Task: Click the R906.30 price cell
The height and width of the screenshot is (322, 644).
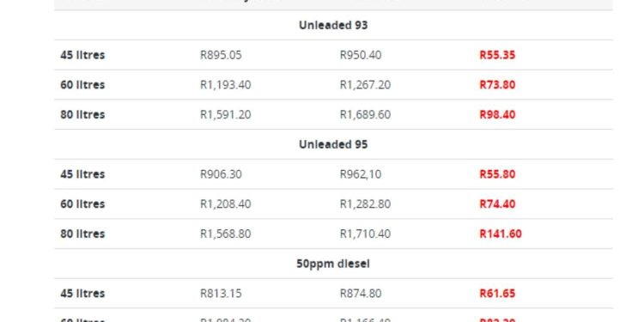Action: click(x=221, y=174)
